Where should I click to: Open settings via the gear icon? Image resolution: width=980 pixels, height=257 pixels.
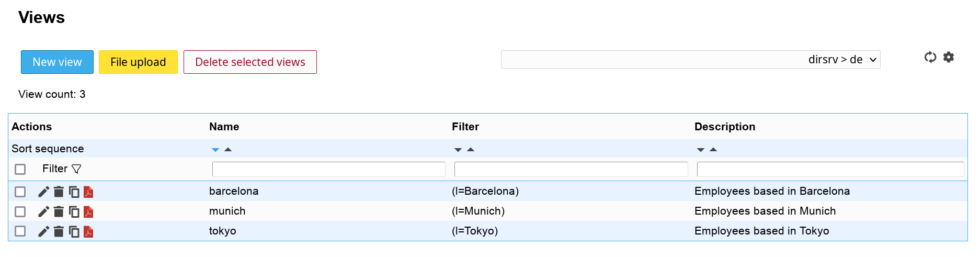click(949, 57)
